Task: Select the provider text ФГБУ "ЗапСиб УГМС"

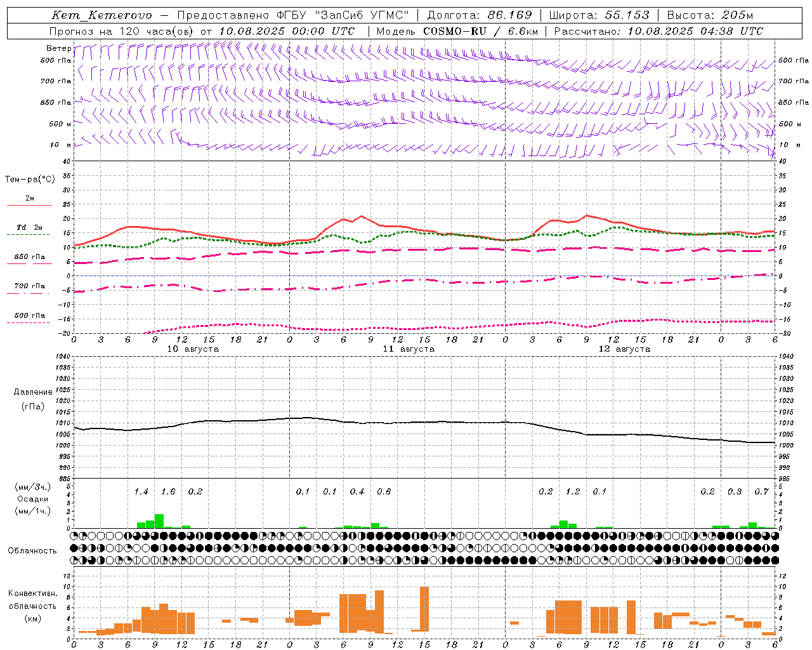Action: 343,15
